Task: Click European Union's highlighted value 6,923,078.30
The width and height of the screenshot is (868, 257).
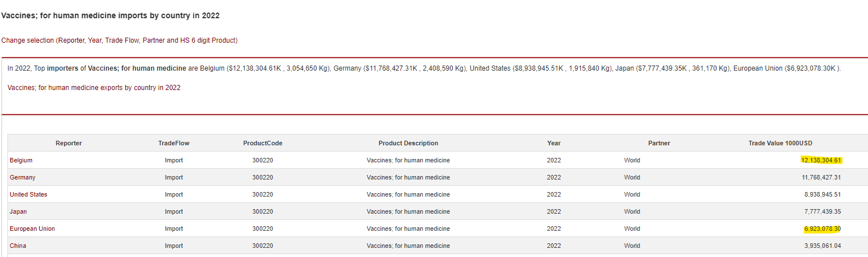Action: (822, 229)
